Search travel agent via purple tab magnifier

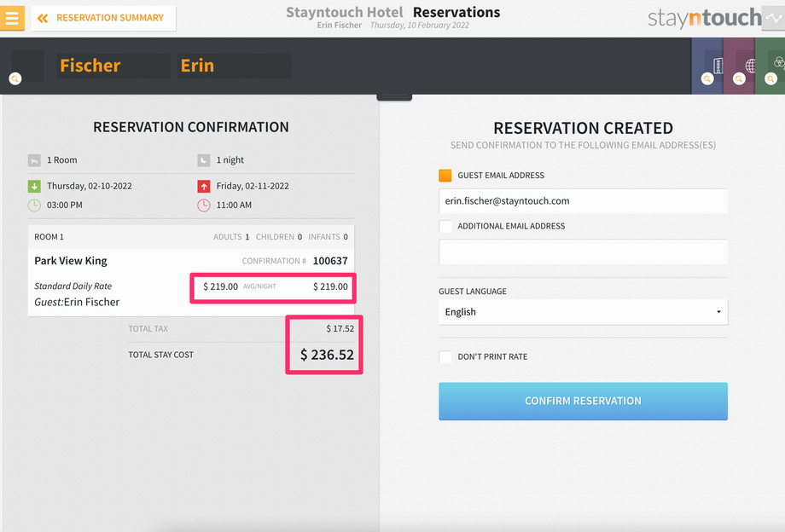740,79
